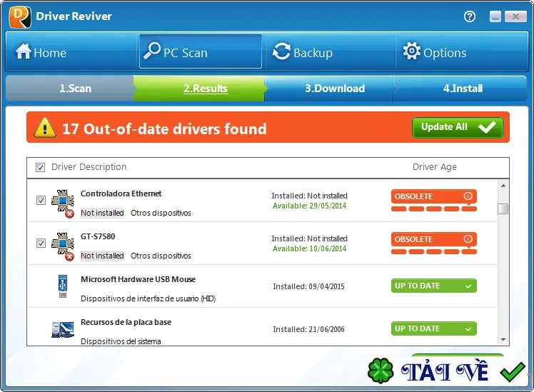Screen dimensions: 534x392
Task: Click Dispositivos de interfaz de usuario (HID) text
Action: [x=148, y=298]
